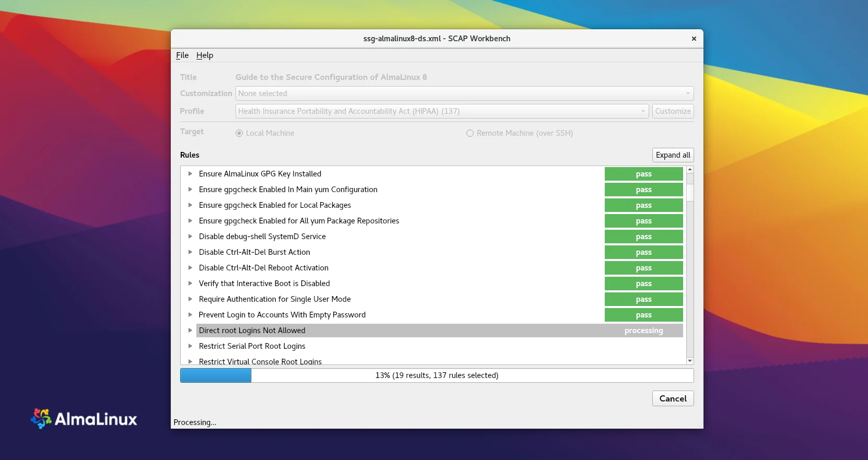Expand the 'Ensure AlmaLinux GPG Key Installed' rule

(190, 174)
